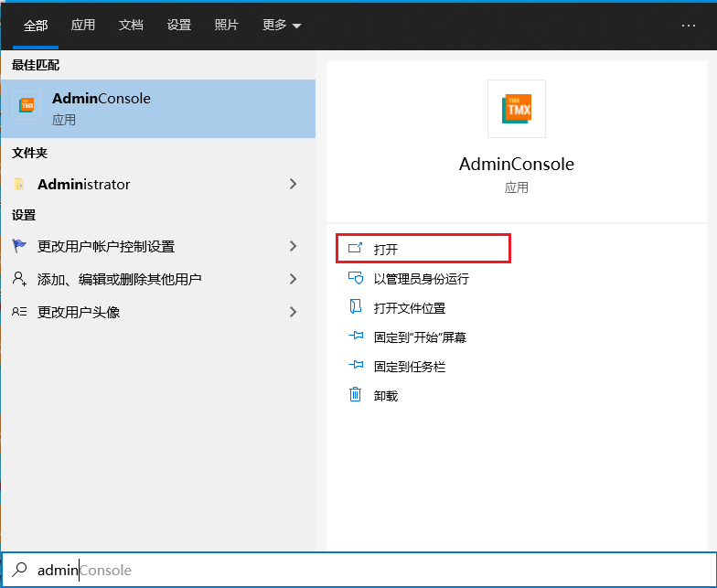Click the Administrator folder icon
Image resolution: width=717 pixels, height=588 pixels.
[19, 184]
